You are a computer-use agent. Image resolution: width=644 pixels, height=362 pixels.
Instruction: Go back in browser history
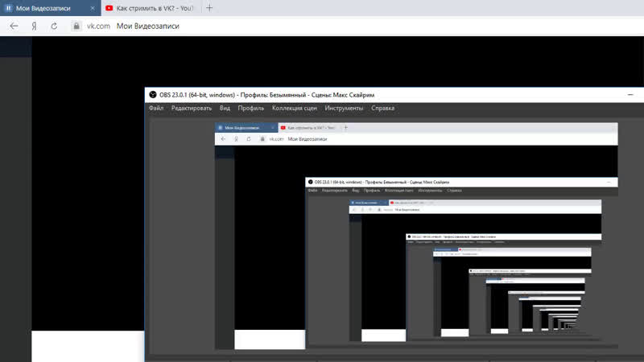pyautogui.click(x=14, y=26)
